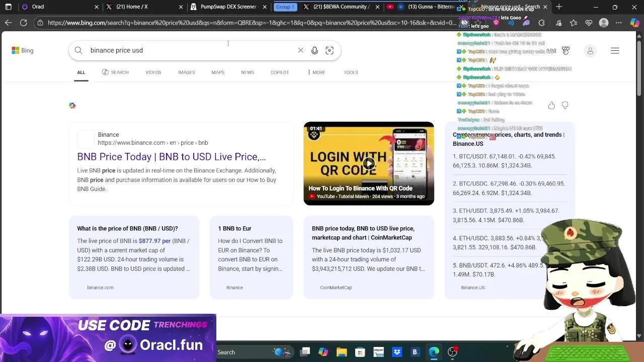The height and width of the screenshot is (362, 644).
Task: Open 'What is the price of BNB' card
Action: pos(134,257)
